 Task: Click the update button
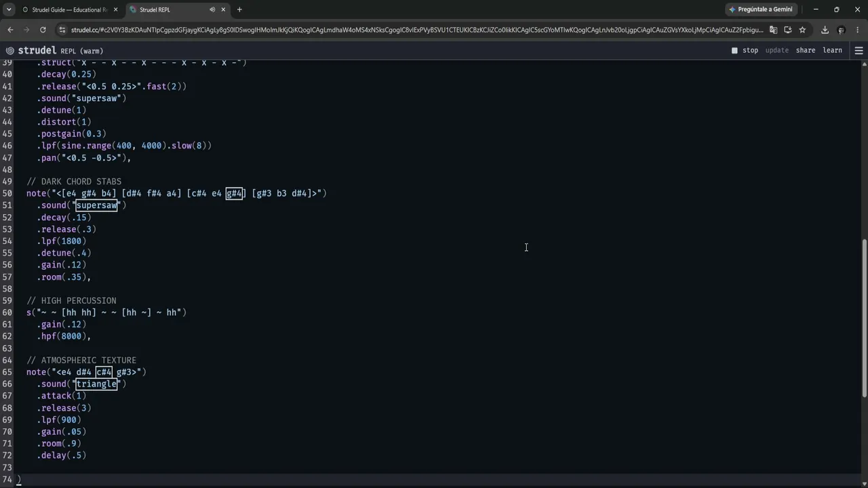tap(777, 50)
